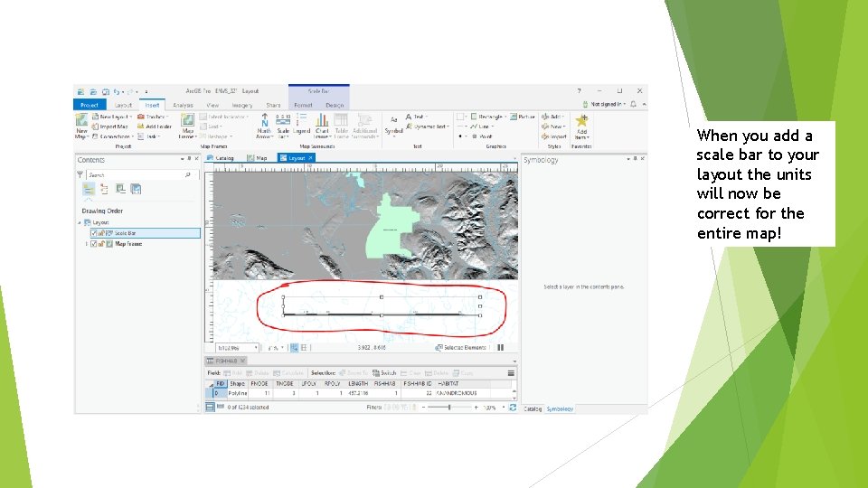
Task: Click Selected Elements indicator
Action: [x=460, y=348]
